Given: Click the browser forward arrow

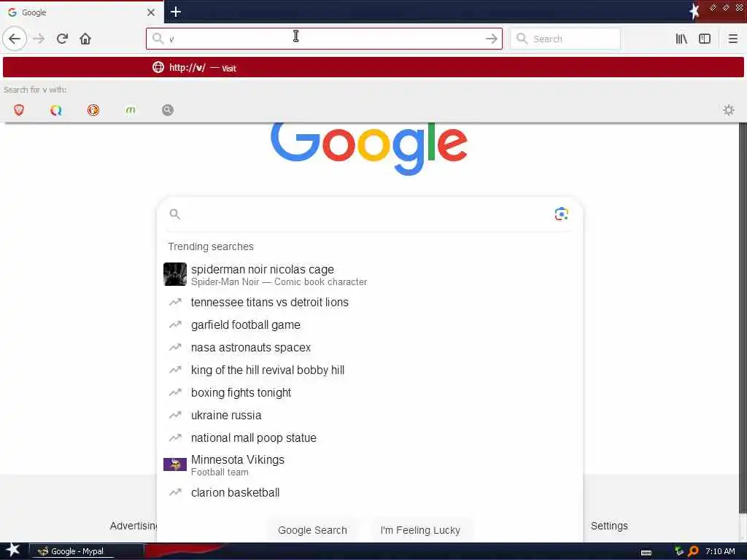Looking at the screenshot, I should (39, 39).
